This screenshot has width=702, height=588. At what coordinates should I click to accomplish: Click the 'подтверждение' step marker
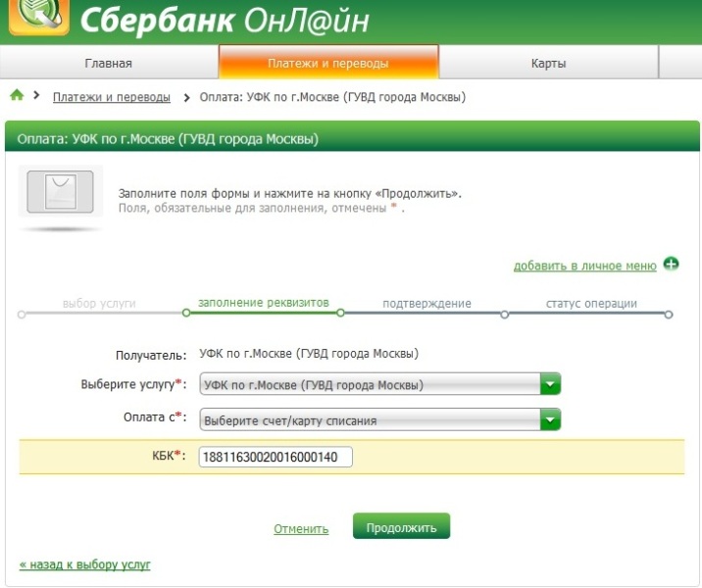coord(426,303)
